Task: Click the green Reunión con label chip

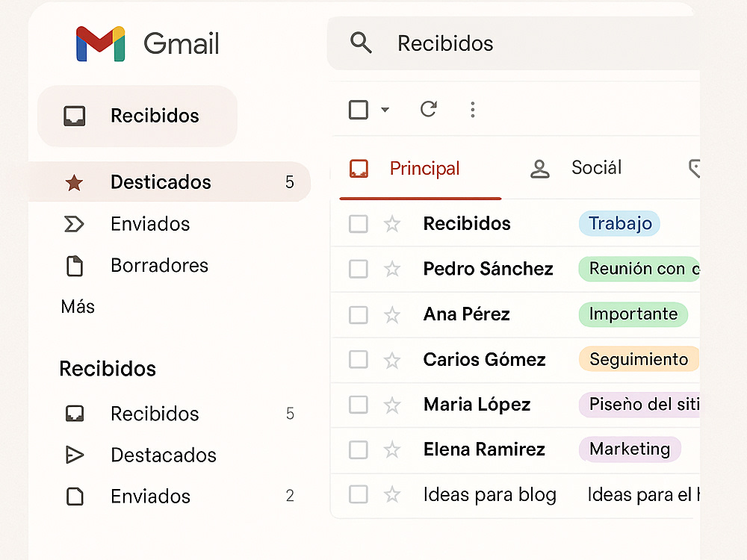Action: pos(639,269)
